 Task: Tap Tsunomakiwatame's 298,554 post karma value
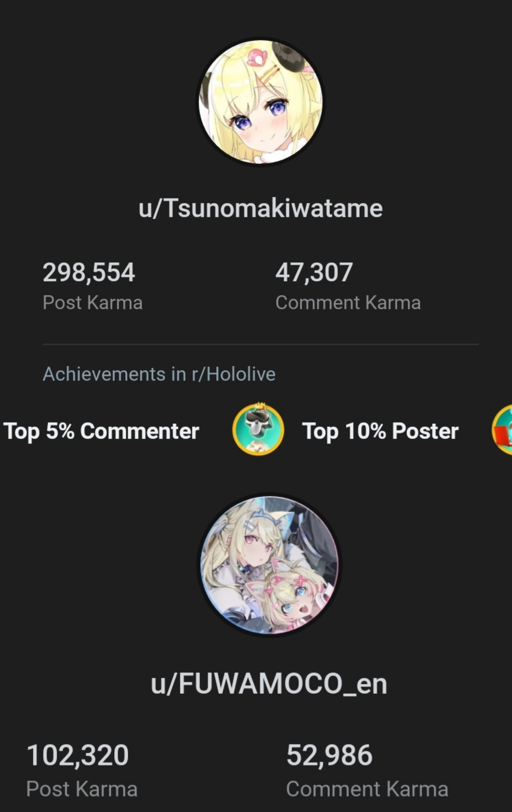point(89,273)
